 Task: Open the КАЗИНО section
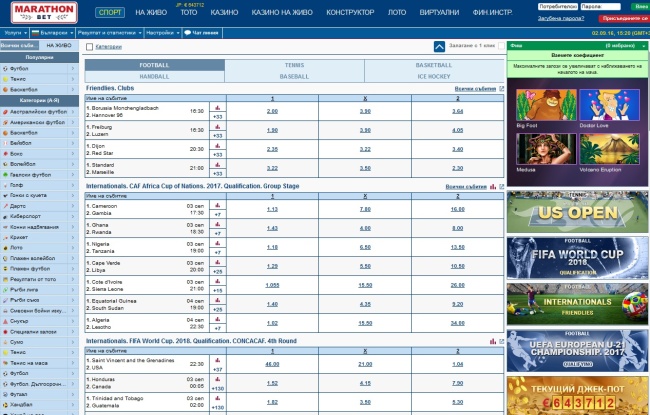tap(224, 12)
